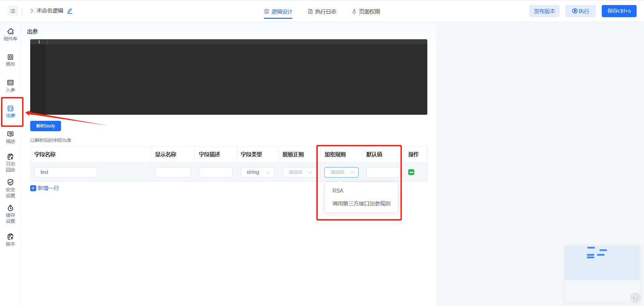
Task: Select RSA from the encryption rule list
Action: coord(361,191)
